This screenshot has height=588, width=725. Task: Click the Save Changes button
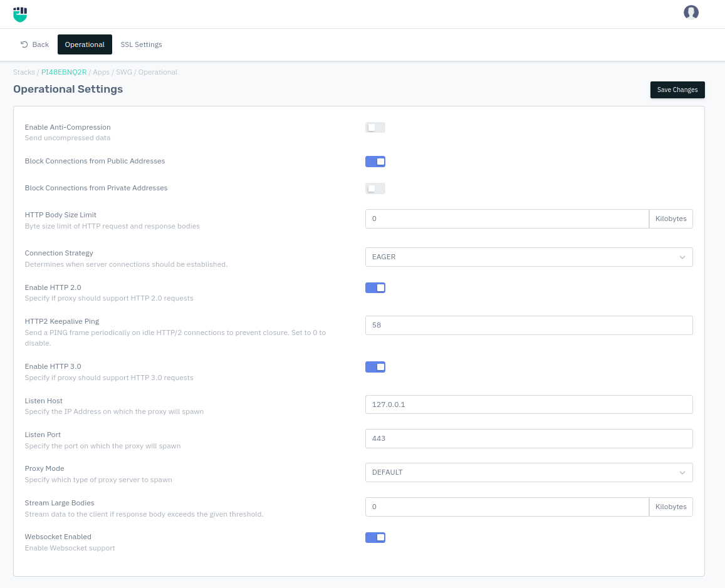coord(677,90)
